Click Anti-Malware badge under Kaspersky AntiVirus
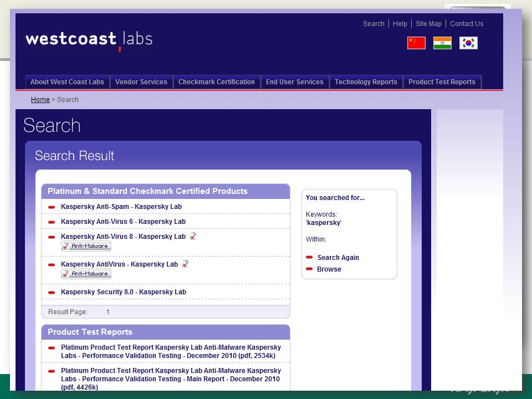Screen dimensions: 532x399 (x=86, y=274)
